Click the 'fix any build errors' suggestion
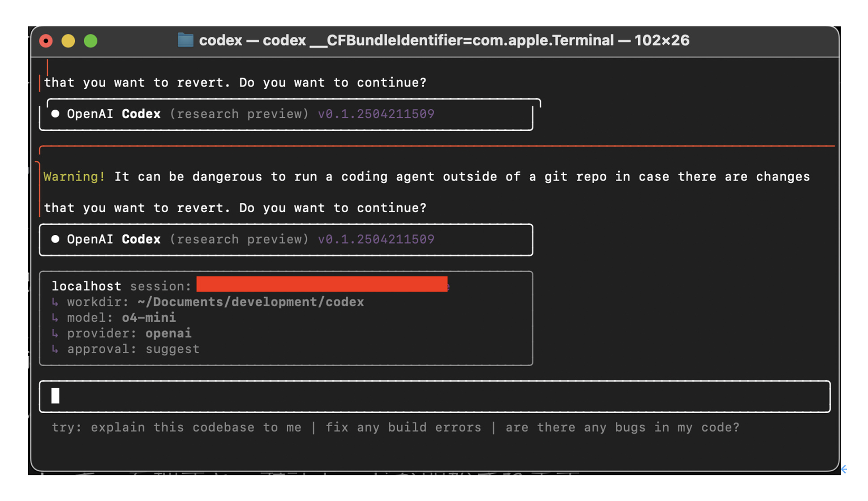868x501 pixels. click(403, 428)
